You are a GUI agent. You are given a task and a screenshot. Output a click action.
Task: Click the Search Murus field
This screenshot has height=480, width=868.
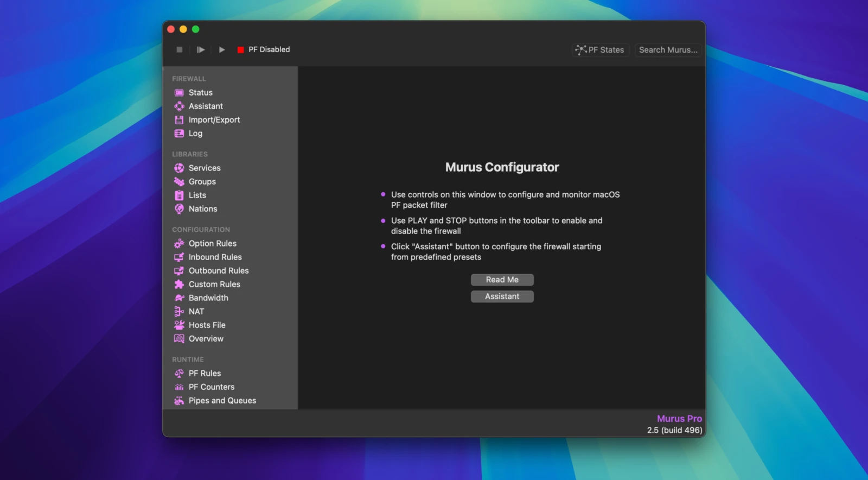(x=668, y=50)
